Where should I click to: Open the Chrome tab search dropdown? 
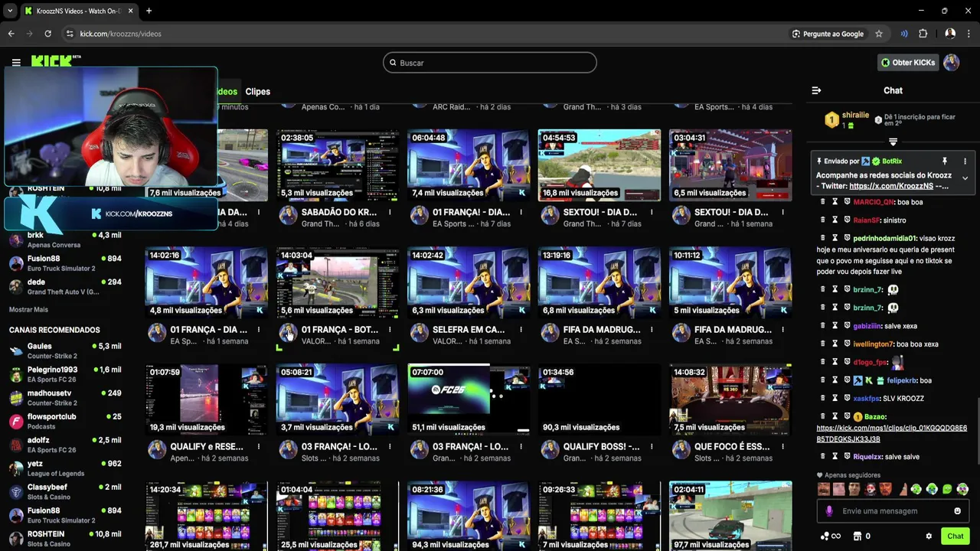coord(10,11)
